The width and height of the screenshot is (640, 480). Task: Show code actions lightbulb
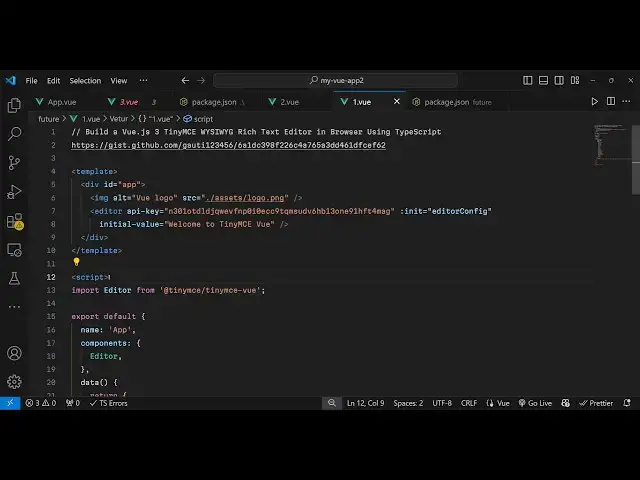pyautogui.click(x=76, y=262)
